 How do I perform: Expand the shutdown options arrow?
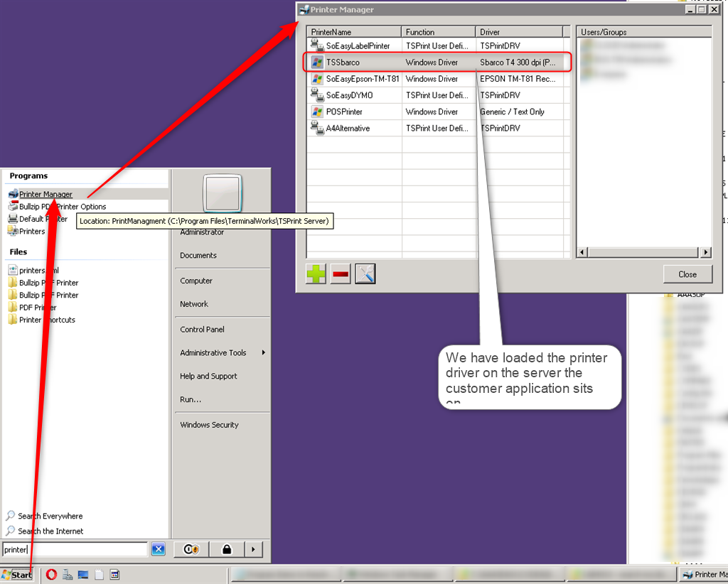point(254,549)
